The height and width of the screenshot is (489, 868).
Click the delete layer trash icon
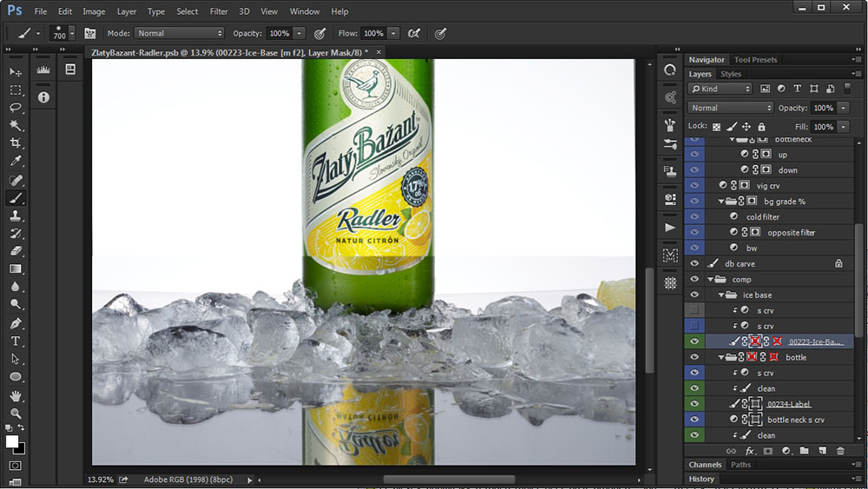coord(840,451)
